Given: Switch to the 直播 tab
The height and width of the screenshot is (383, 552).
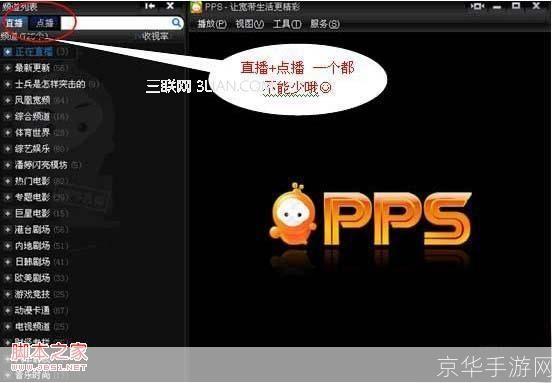Looking at the screenshot, I should click(x=14, y=23).
